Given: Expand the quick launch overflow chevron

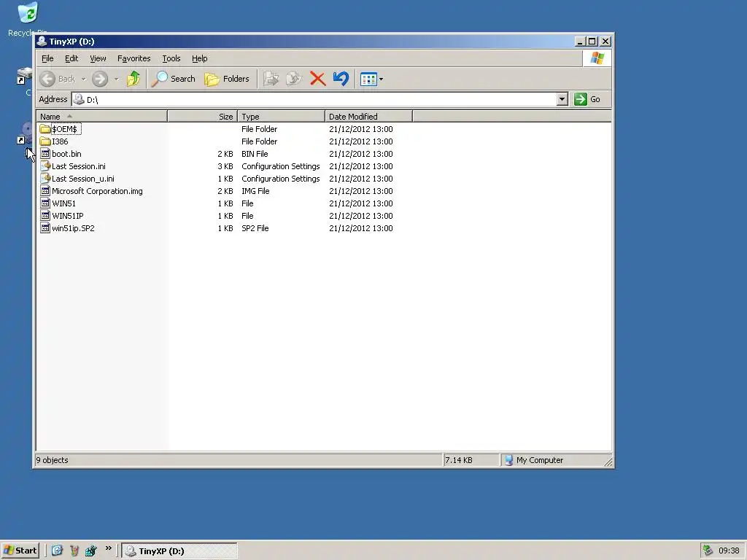Looking at the screenshot, I should click(109, 548).
